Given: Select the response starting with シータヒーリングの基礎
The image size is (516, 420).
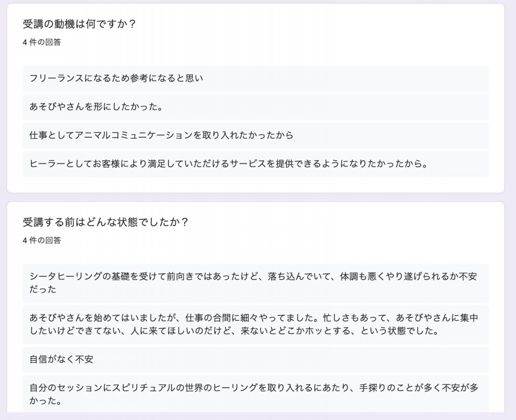Looking at the screenshot, I should click(x=256, y=283).
